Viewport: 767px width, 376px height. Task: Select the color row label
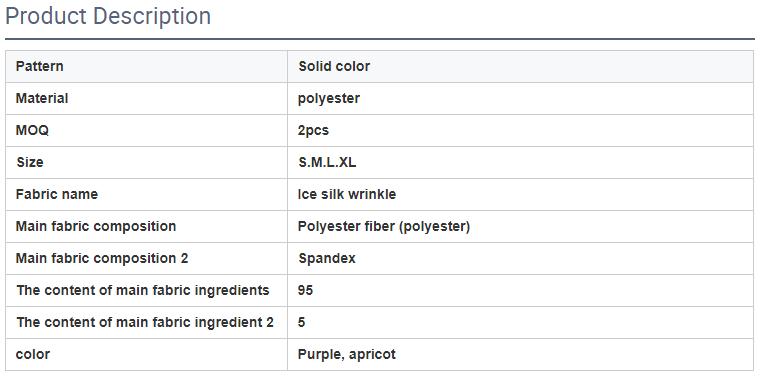click(33, 354)
